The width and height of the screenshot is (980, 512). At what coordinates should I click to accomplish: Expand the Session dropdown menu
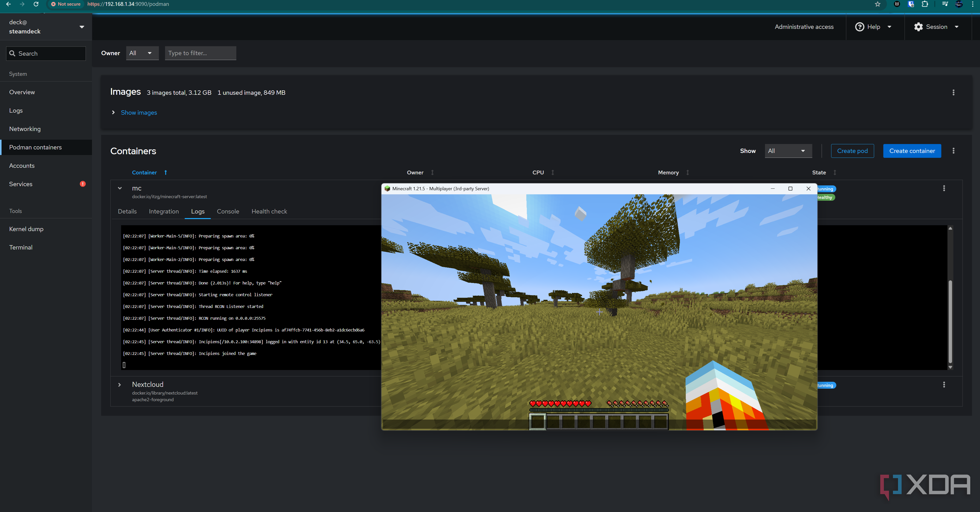pos(956,27)
